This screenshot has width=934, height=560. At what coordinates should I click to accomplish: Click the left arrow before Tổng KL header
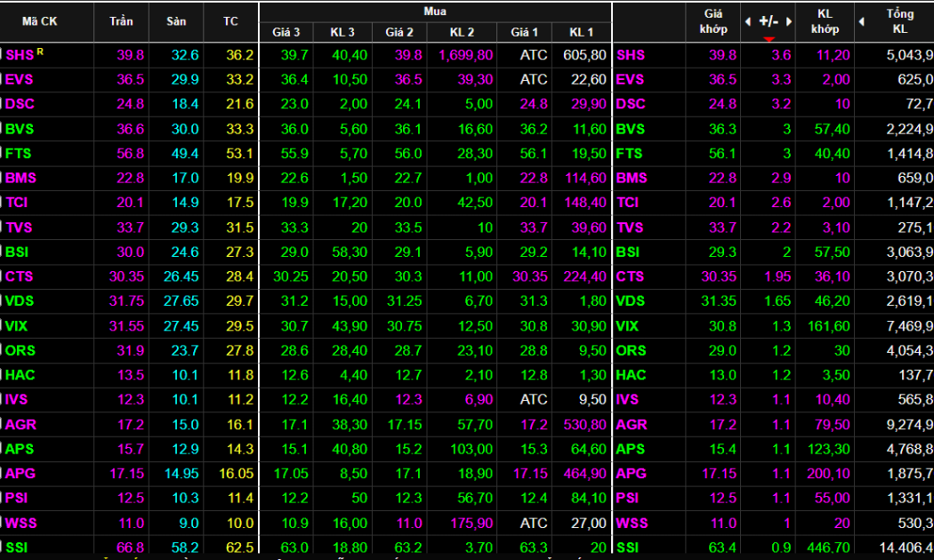pyautogui.click(x=861, y=22)
